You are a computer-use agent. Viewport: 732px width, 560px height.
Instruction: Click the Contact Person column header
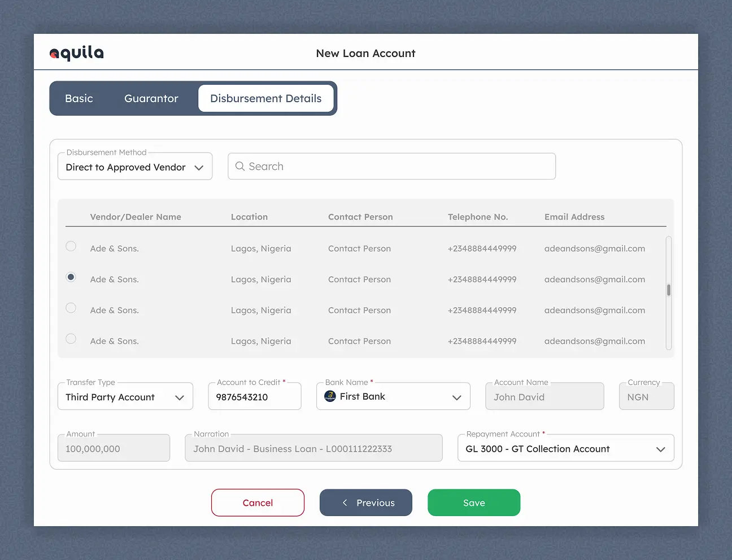point(360,217)
